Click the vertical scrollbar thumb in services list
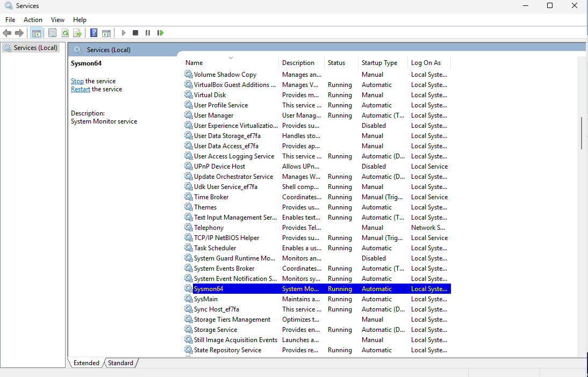 coord(582,133)
